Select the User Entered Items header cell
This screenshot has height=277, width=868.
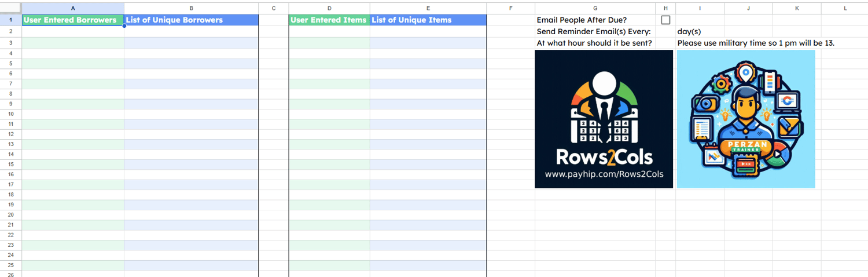tap(329, 20)
